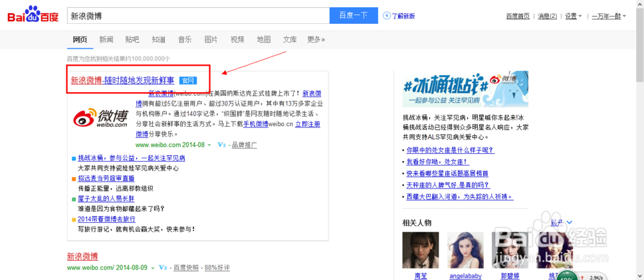Click 南笙 portrait thumbnail
This screenshot has width=644, height=280.
tap(421, 250)
